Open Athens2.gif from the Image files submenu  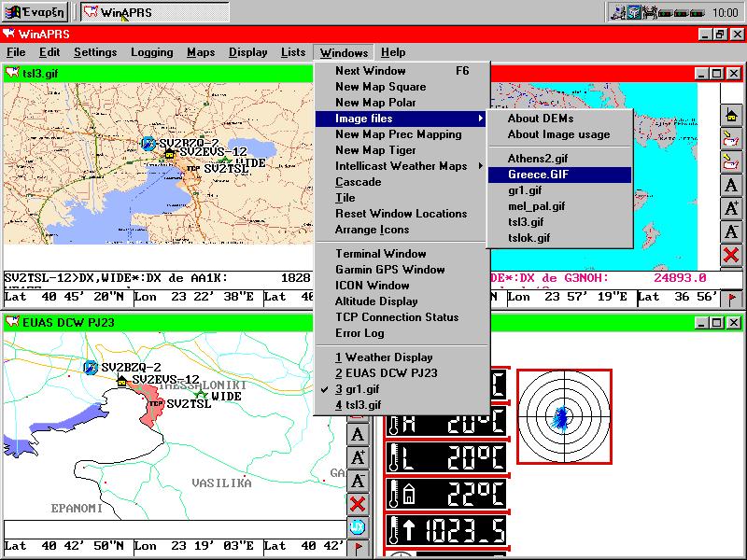559,158
